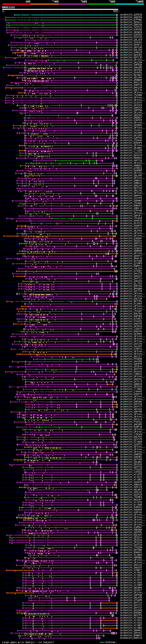Select the UniRef100_Q4A2S9 entry
146x644 pixels.
tap(131, 108)
